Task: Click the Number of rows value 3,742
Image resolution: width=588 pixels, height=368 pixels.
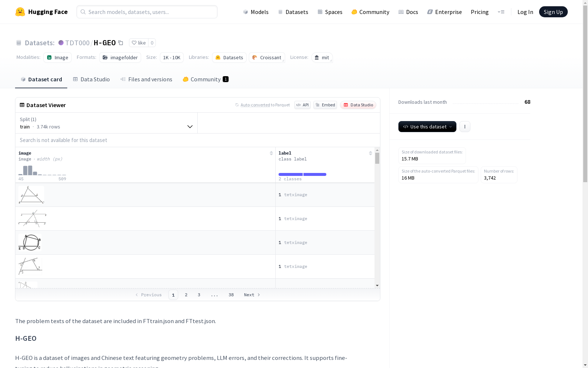Action: tap(490, 178)
